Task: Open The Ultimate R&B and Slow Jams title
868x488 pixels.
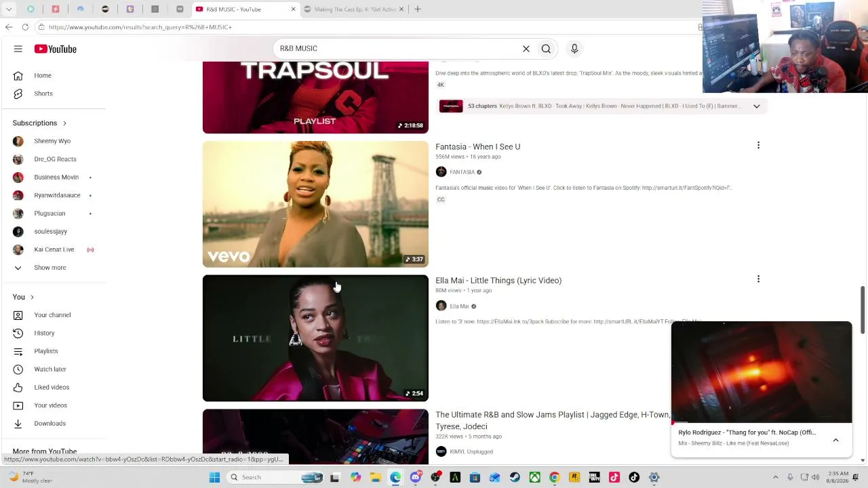Action: click(552, 420)
